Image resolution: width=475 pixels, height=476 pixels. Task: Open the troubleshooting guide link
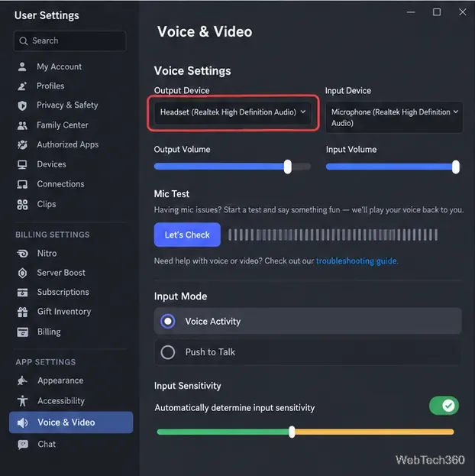(356, 261)
